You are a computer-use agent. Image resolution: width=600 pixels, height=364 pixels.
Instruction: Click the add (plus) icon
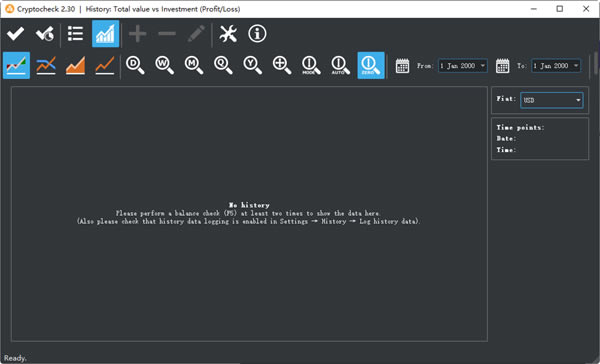tap(137, 34)
